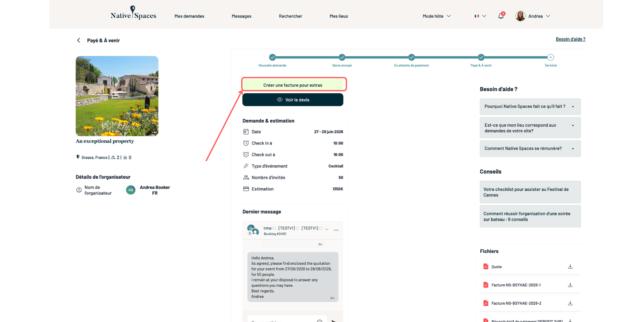
Task: Open the soirée sur bateau conseils article
Action: click(x=530, y=216)
